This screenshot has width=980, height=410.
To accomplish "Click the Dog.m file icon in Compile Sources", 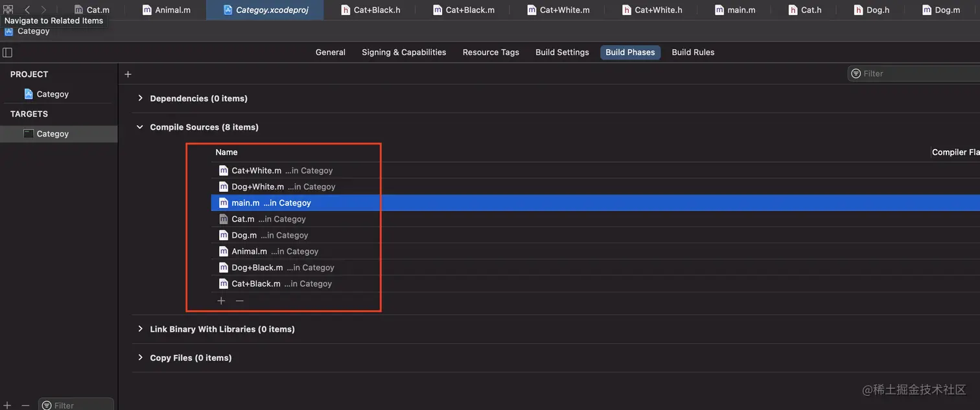I will (x=224, y=235).
